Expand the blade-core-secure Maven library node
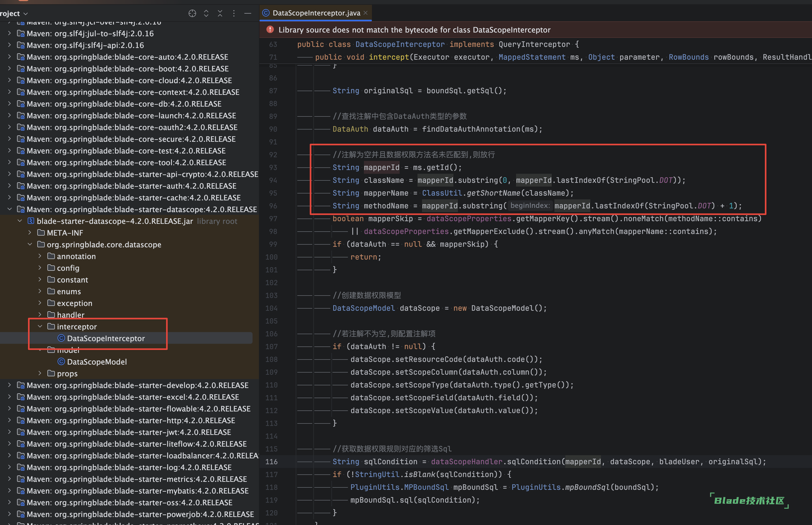This screenshot has height=525, width=812. coord(9,139)
